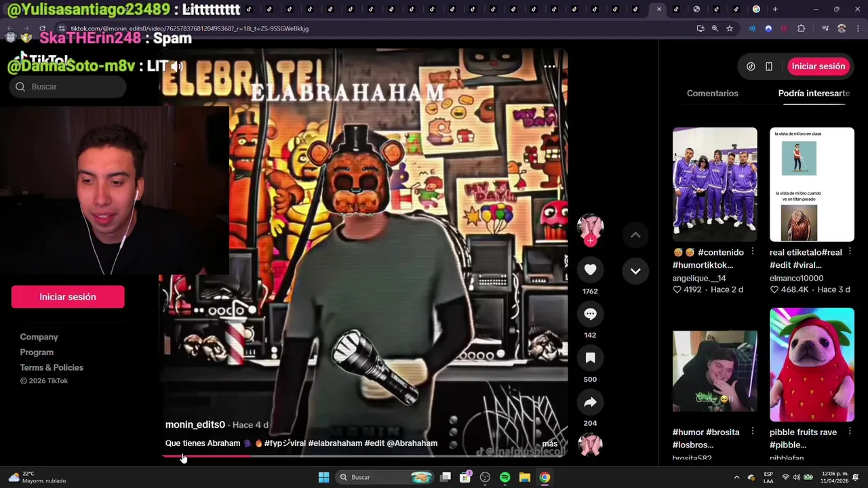
Task: Open File Explorer from the taskbar
Action: click(524, 477)
